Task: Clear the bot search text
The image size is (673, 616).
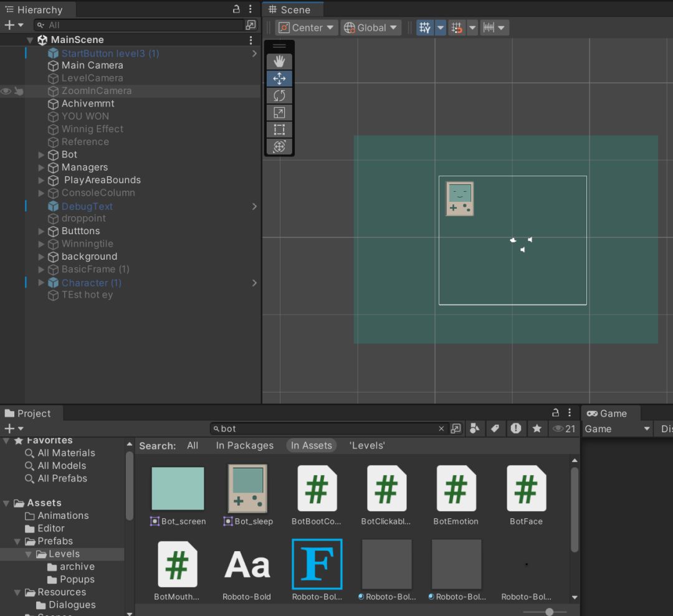Action: [441, 429]
